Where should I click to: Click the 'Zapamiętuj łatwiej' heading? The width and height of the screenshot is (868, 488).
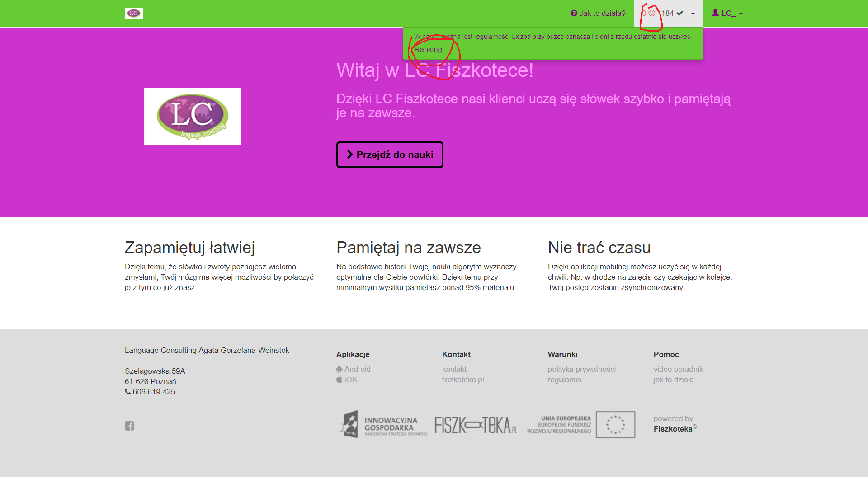[190, 248]
